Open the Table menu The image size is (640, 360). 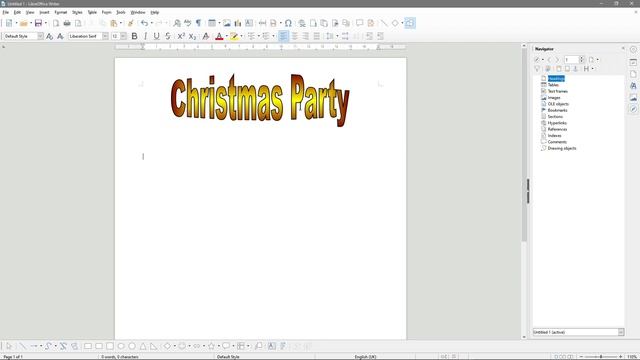pos(92,13)
